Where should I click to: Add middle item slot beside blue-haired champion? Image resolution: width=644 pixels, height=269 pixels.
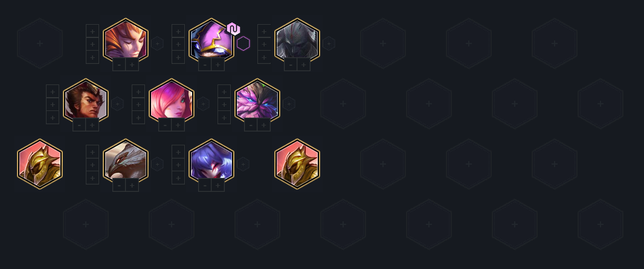coord(178,165)
